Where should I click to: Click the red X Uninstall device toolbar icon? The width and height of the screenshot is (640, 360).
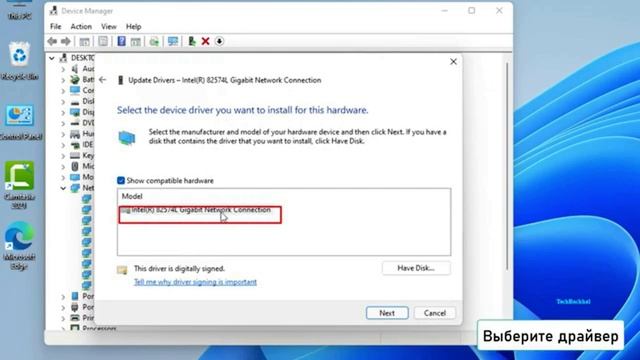[205, 41]
